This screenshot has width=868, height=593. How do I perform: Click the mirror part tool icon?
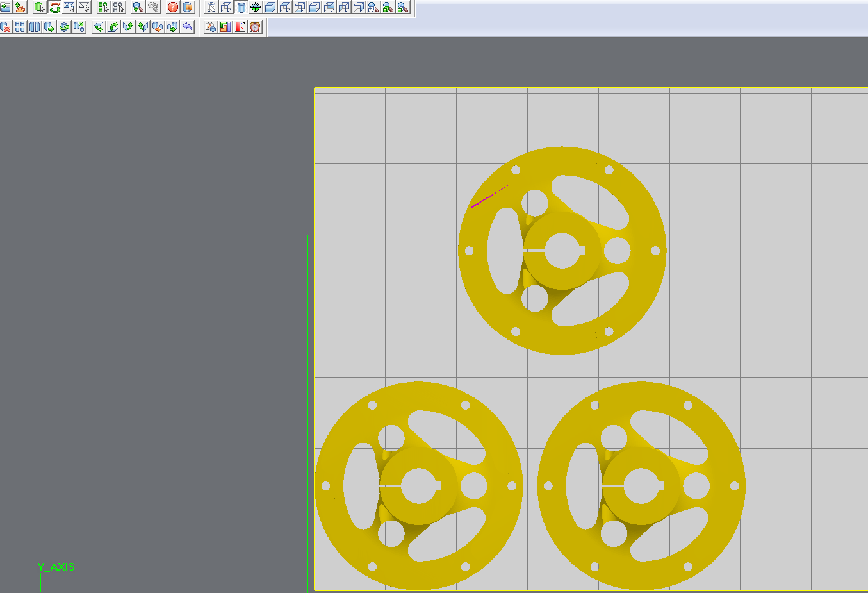coord(34,26)
